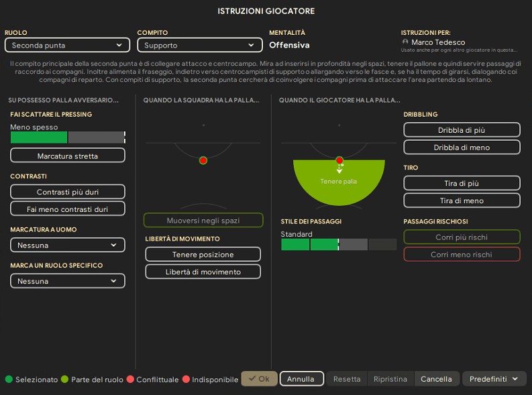Expand the Marca un ruolo specifico dropdown
Viewport: 532px width, 395px height.
(68, 281)
